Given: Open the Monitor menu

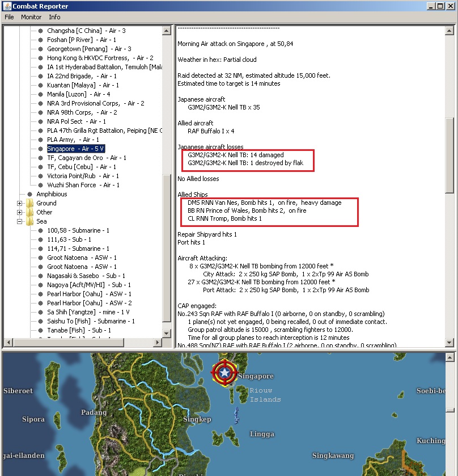Looking at the screenshot, I should pos(31,17).
